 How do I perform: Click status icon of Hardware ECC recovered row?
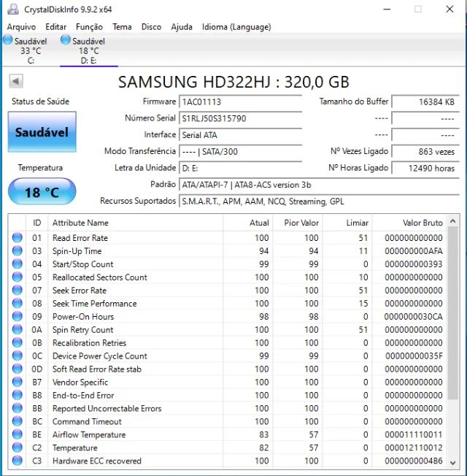pyautogui.click(x=18, y=461)
